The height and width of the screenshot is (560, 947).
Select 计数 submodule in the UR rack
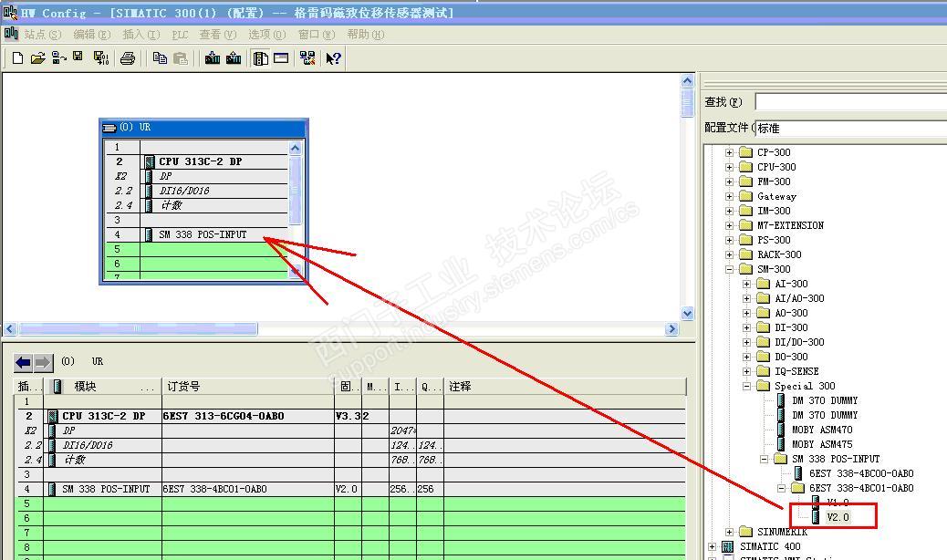196,205
